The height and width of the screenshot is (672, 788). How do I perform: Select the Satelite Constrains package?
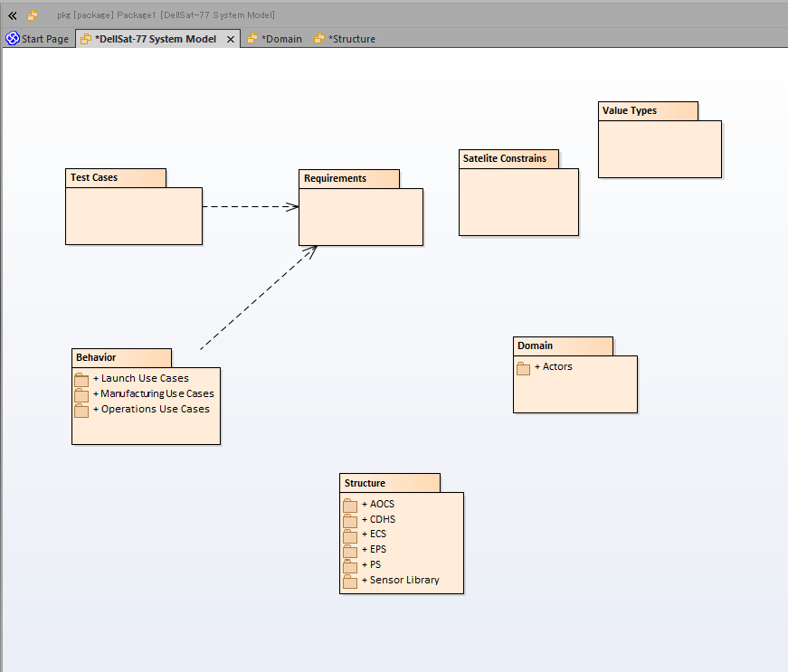[x=518, y=193]
